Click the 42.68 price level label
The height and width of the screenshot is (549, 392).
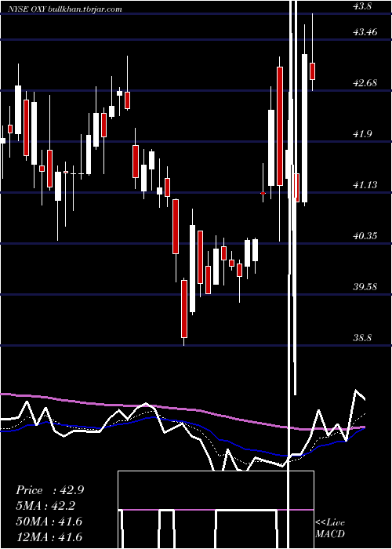[365, 83]
